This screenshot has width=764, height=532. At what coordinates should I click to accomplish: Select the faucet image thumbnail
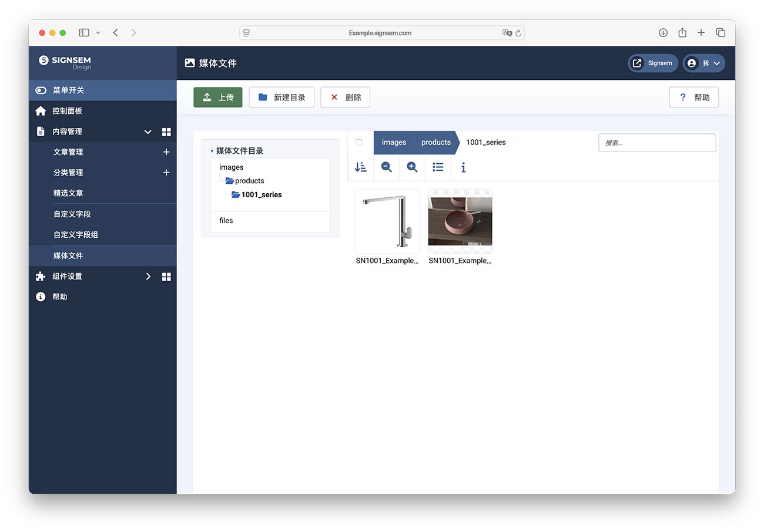point(387,221)
